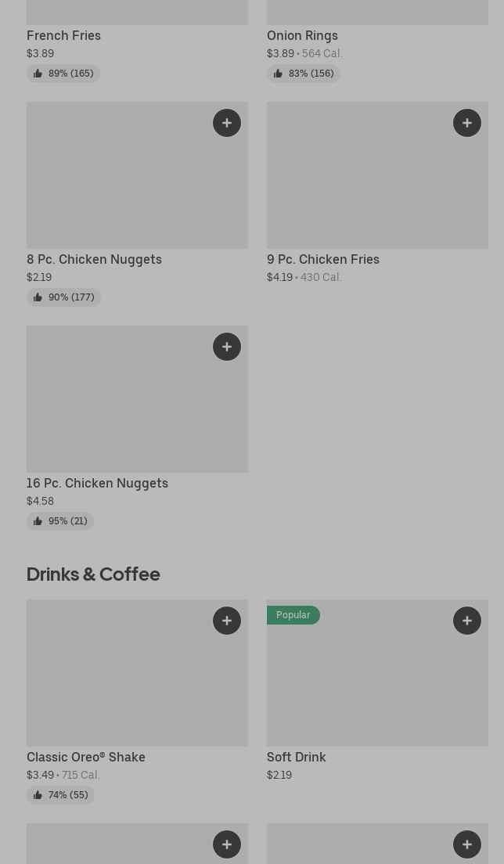The width and height of the screenshot is (504, 864).
Task: Select the 9 Pc. Chicken Fries title
Action: (322, 259)
